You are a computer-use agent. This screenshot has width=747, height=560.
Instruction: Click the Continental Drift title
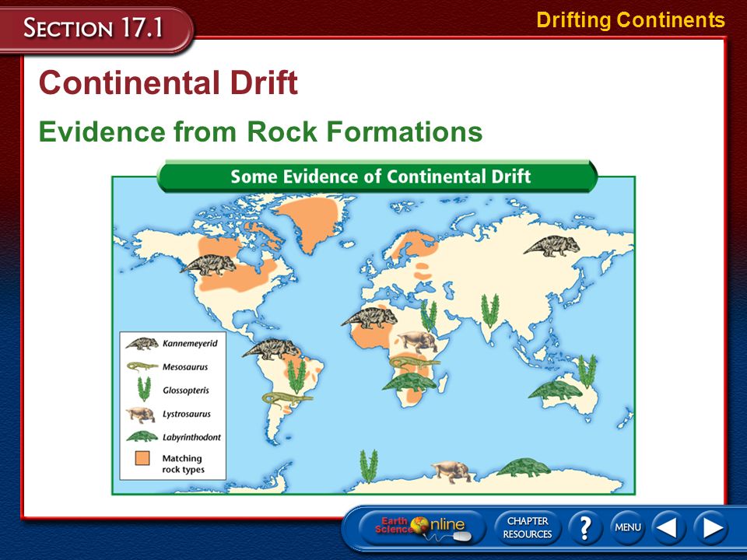168,83
